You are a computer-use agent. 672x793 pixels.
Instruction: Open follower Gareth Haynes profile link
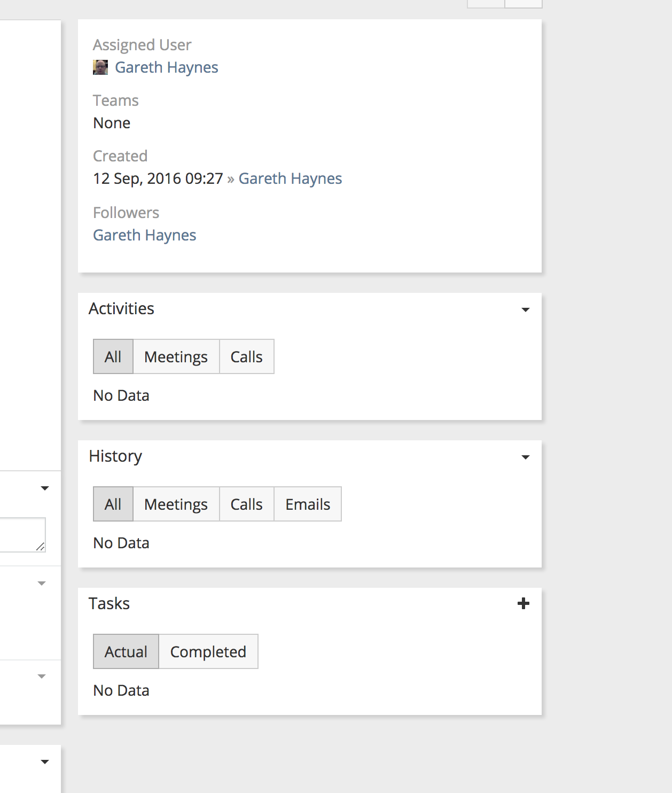[145, 235]
